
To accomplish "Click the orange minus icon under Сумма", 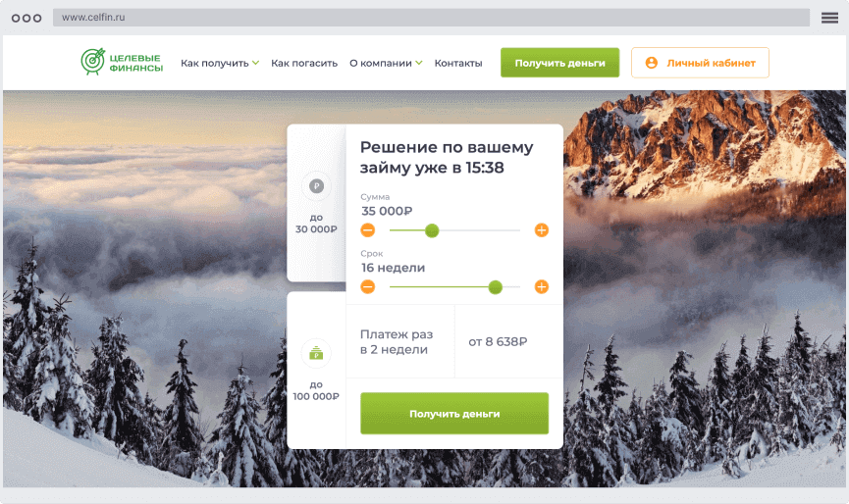I will (368, 230).
